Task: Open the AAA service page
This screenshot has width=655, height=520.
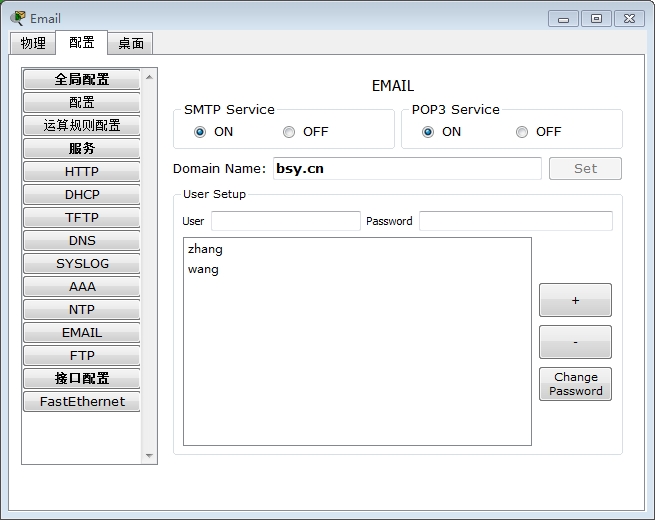Action: pos(82,287)
